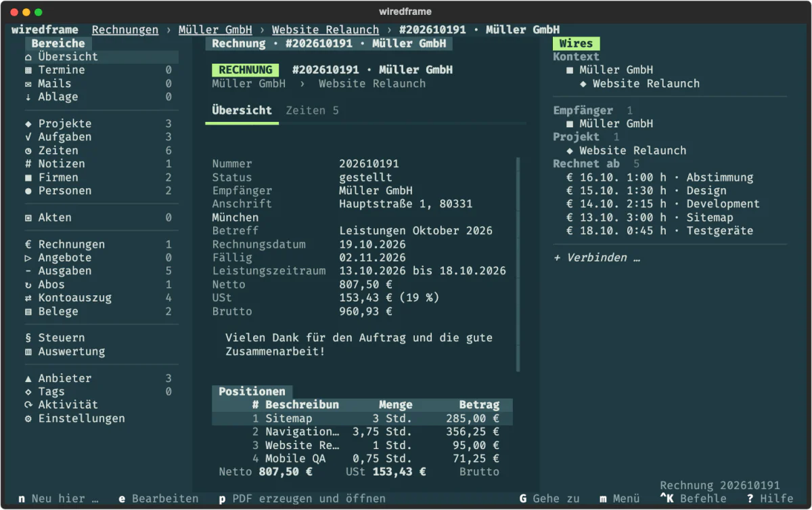Go to Rechnungen in the breadcrumb
812x510 pixels.
click(x=125, y=30)
